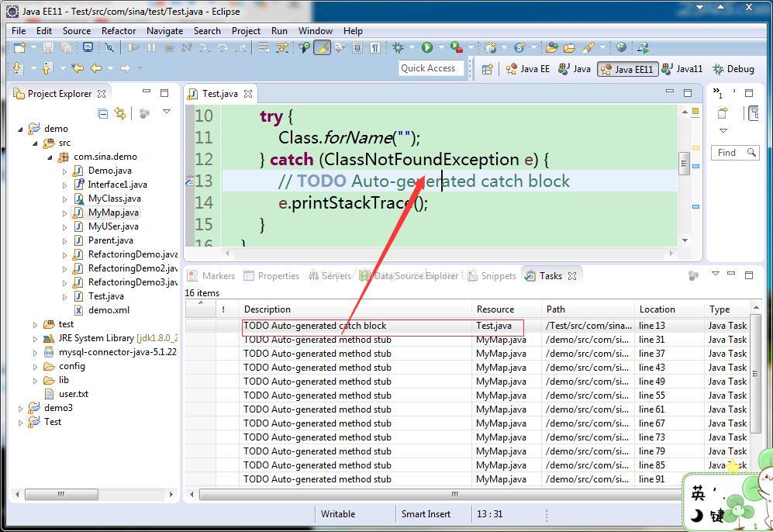Click the Skip All Breakpoints icon

point(109,48)
